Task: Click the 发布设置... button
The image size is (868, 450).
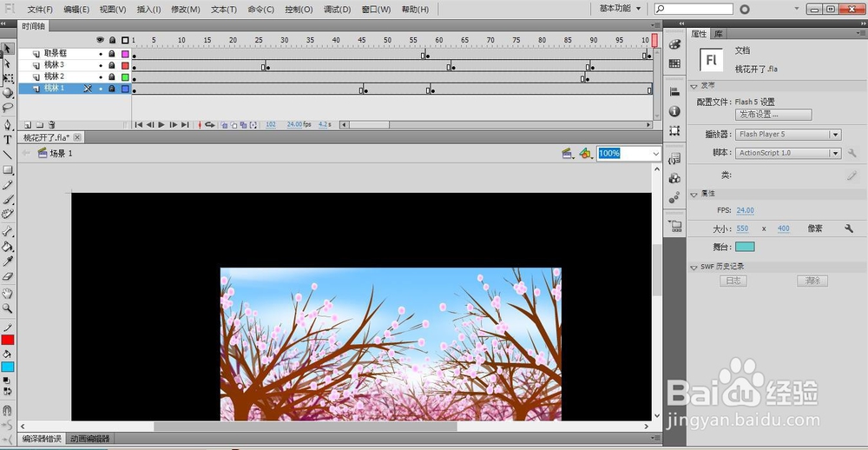Action: 773,115
